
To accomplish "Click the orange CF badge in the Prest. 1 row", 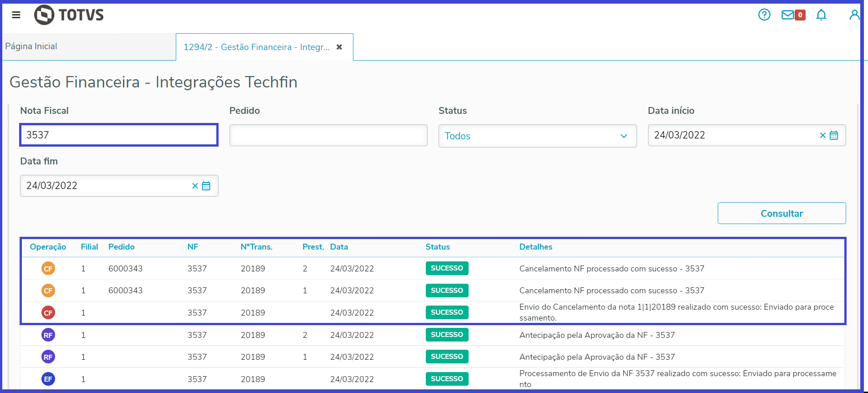I will point(48,291).
